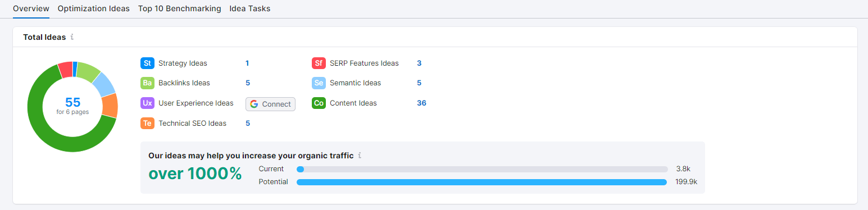
Task: Open Strategy Ideas count 1
Action: 247,63
